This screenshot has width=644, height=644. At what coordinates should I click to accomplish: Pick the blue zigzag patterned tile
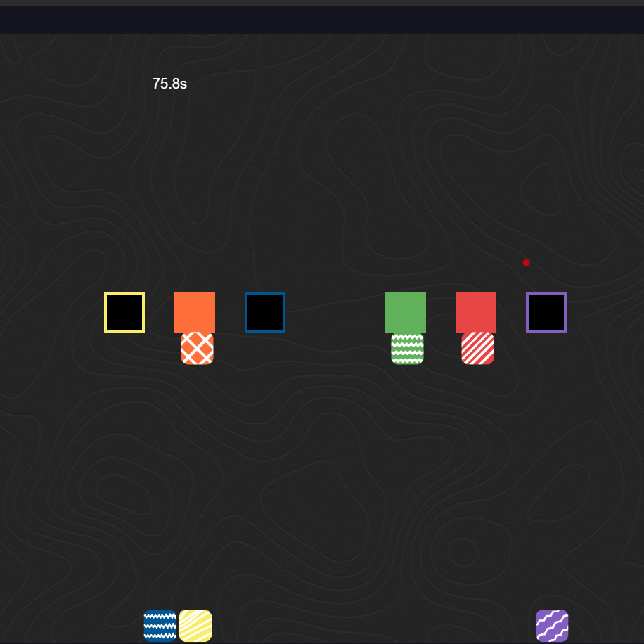tap(160, 626)
